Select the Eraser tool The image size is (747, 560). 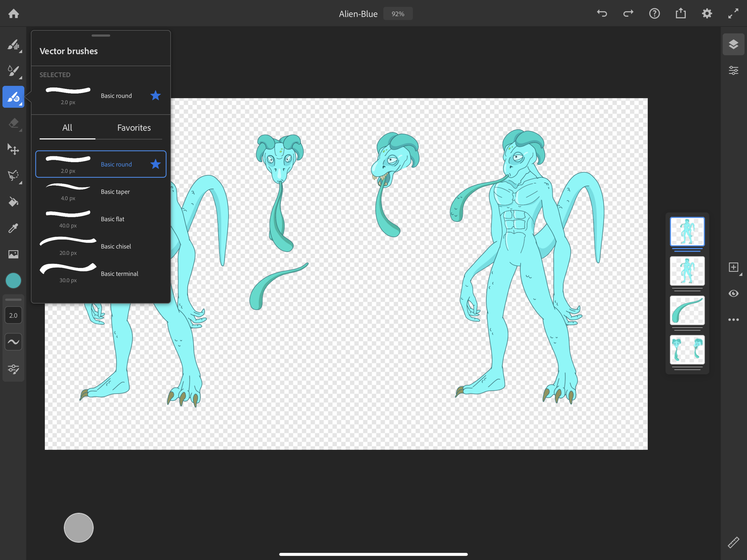[x=13, y=123]
